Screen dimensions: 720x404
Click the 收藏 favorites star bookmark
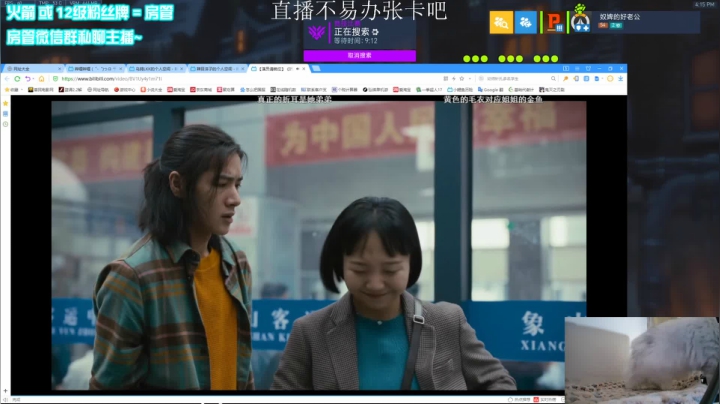[x=11, y=90]
